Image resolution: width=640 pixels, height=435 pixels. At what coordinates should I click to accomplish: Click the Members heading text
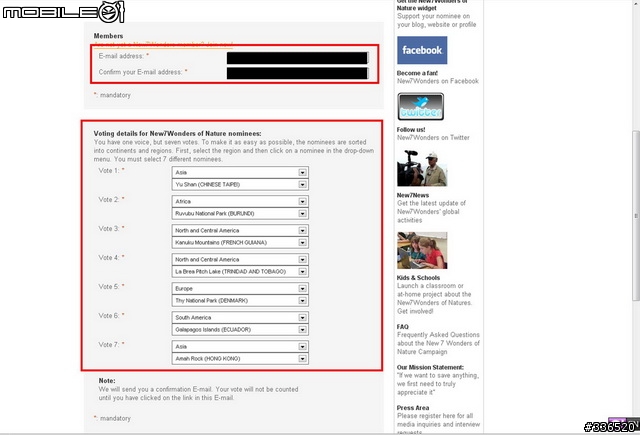pos(108,36)
